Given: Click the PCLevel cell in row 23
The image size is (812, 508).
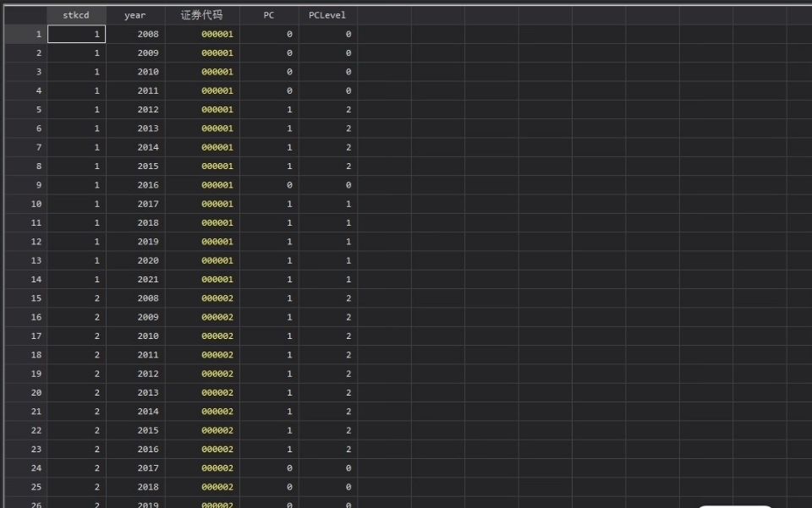Looking at the screenshot, I should tap(327, 450).
